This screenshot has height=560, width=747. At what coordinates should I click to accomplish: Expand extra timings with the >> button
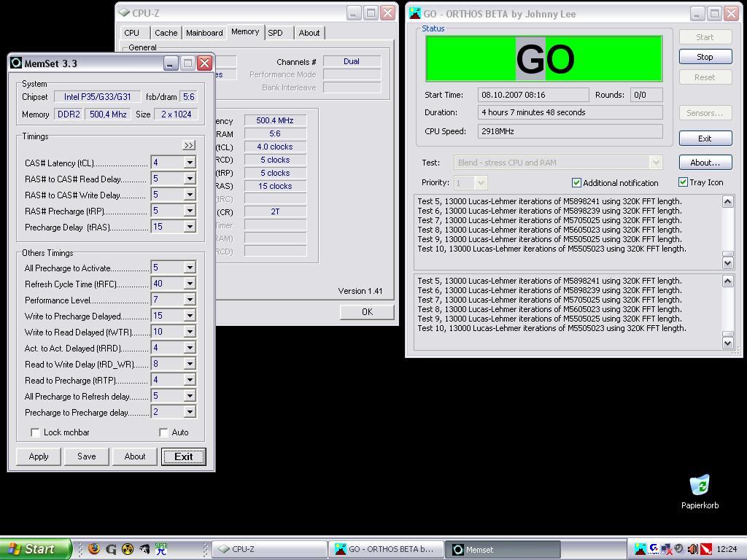click(189, 145)
